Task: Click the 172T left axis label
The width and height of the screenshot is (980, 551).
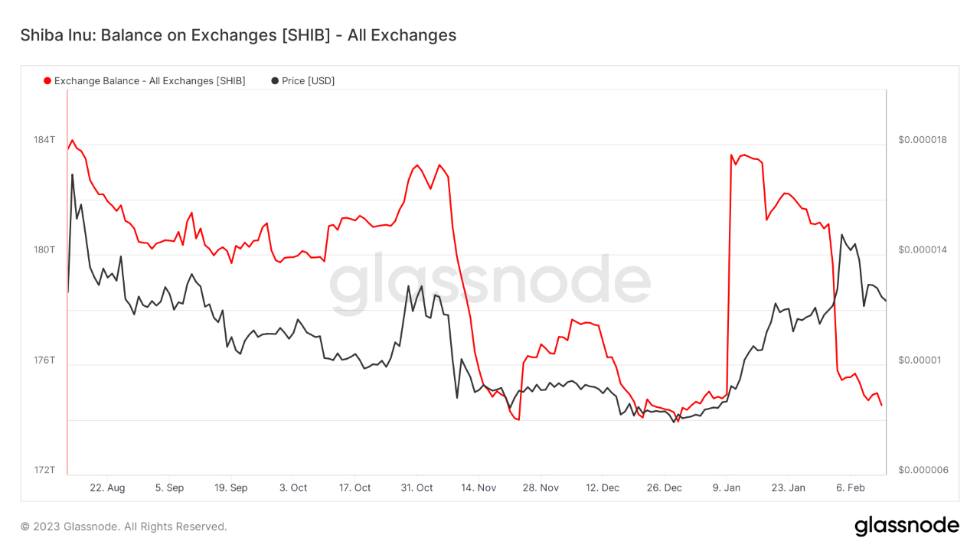Action: [44, 470]
